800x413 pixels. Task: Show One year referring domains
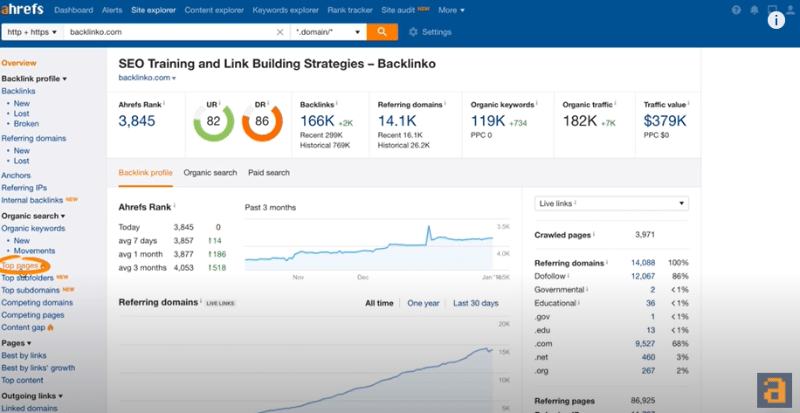click(x=423, y=303)
